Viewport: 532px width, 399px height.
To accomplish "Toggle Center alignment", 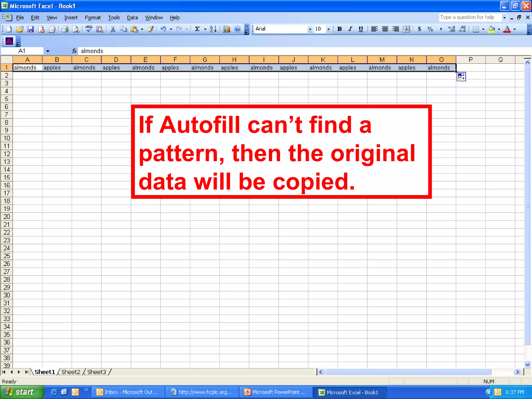I will tap(385, 29).
